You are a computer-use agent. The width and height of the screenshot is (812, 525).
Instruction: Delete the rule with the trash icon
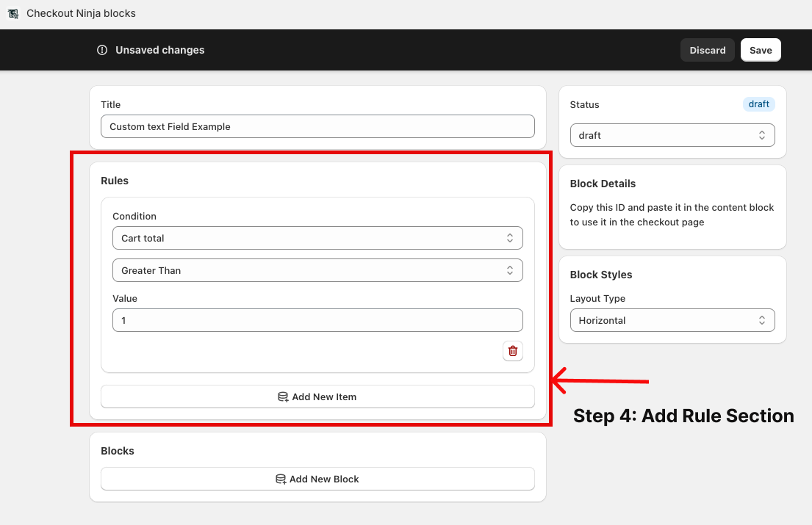click(x=513, y=351)
